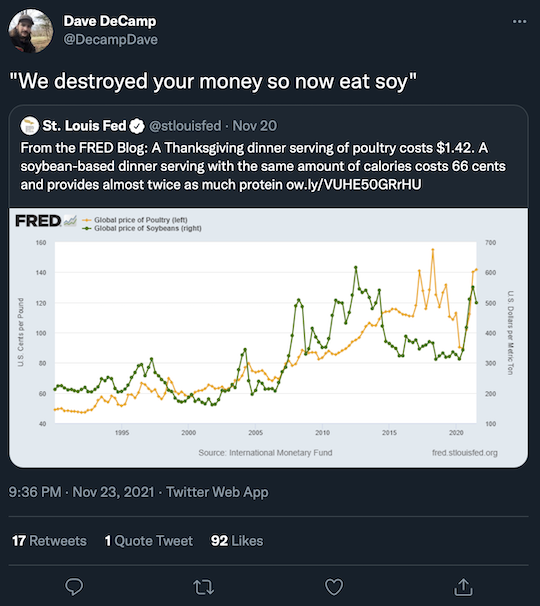The height and width of the screenshot is (606, 540).
Task: Click the Twitter Web App source label
Action: tap(217, 492)
